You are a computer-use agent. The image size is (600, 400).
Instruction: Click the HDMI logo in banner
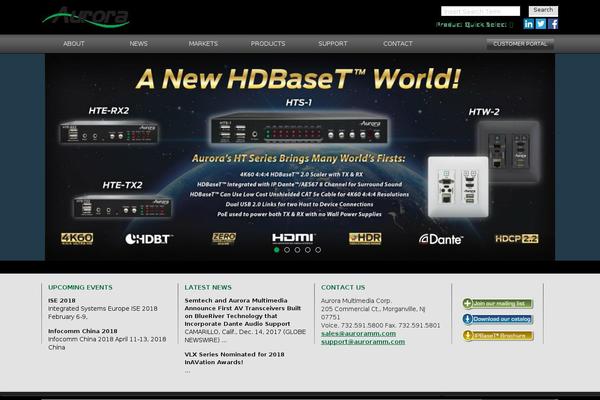[294, 238]
